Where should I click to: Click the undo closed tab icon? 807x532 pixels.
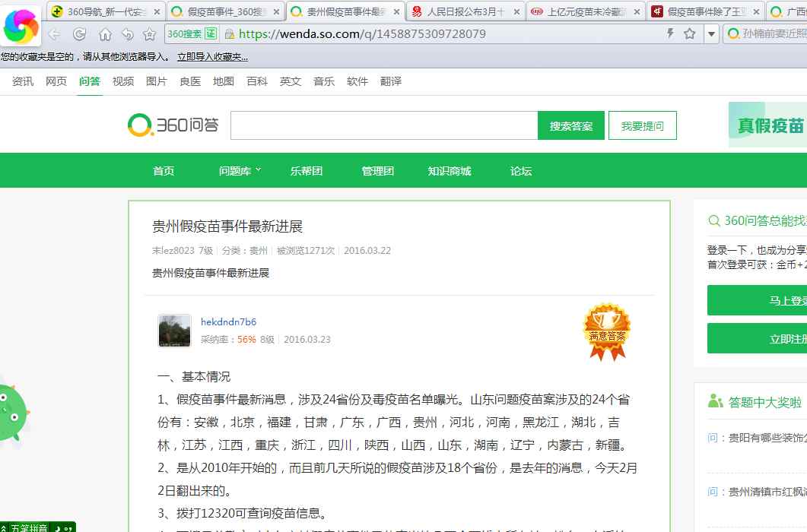pos(127,34)
